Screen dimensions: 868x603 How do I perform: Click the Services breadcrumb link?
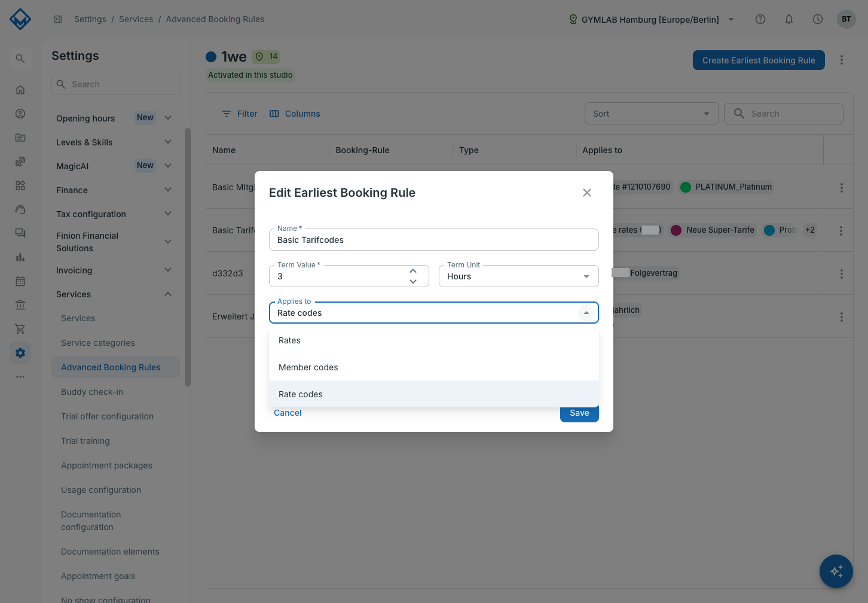[136, 19]
